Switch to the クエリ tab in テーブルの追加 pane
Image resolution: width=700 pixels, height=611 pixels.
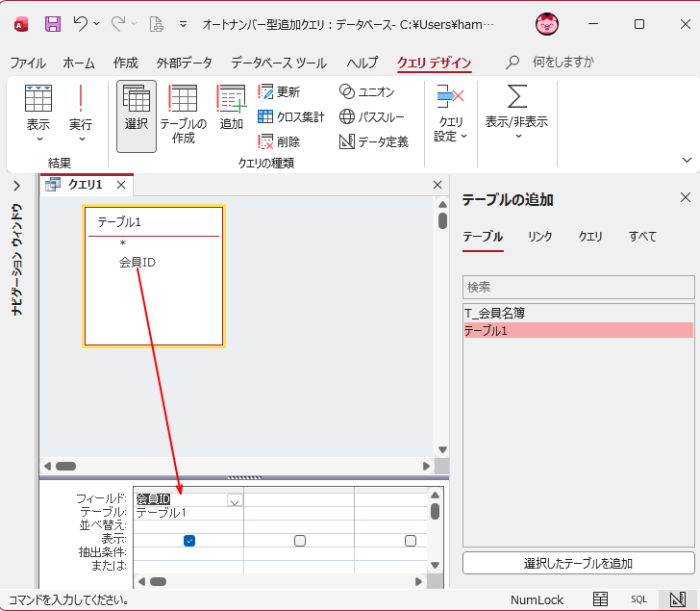[x=590, y=237]
